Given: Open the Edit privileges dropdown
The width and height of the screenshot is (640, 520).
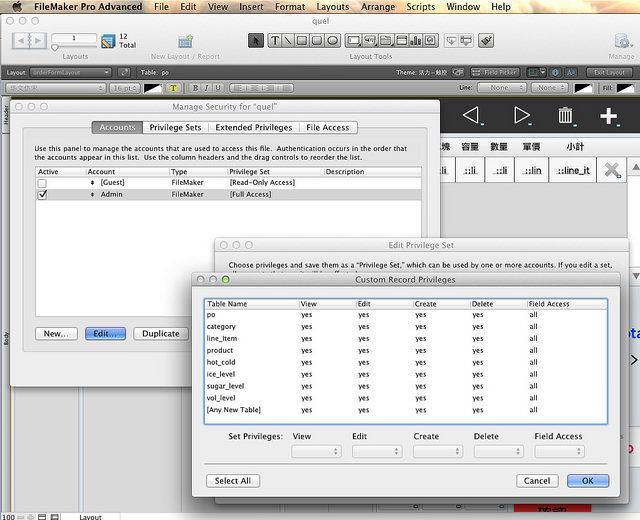Looking at the screenshot, I should 377,451.
